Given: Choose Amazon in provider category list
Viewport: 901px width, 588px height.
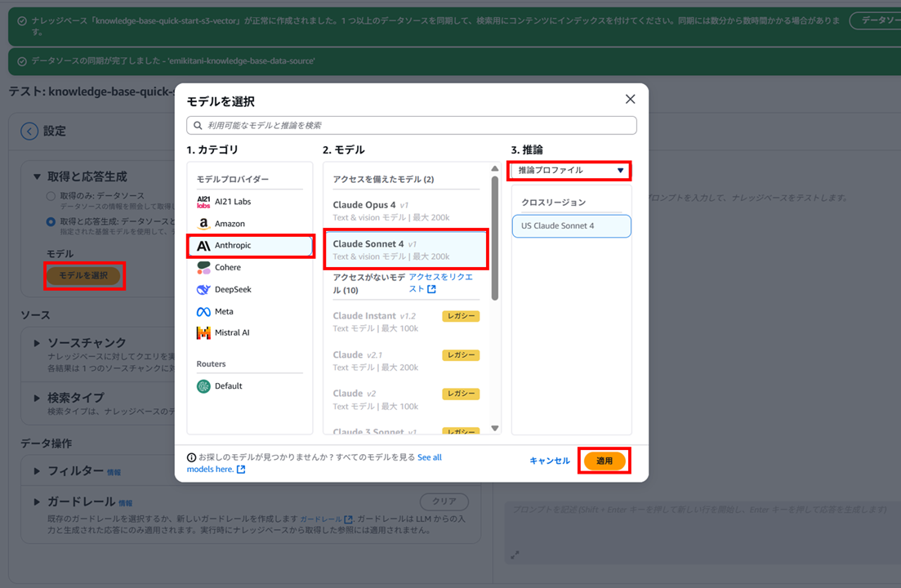Looking at the screenshot, I should tap(250, 224).
